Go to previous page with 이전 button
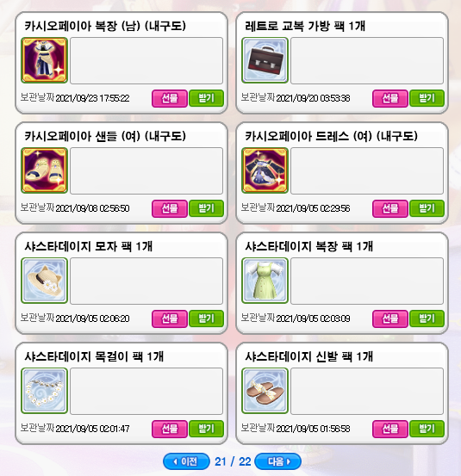 click(x=186, y=461)
